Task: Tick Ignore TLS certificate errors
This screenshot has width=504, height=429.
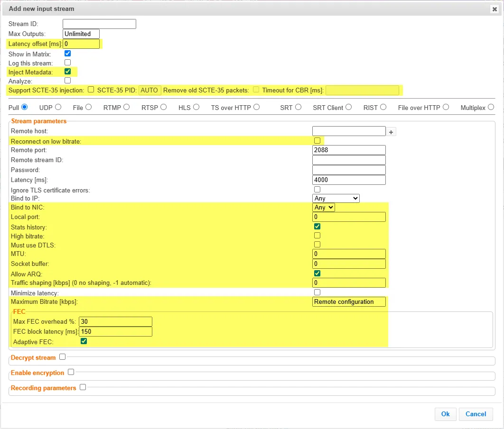Action: pos(317,190)
